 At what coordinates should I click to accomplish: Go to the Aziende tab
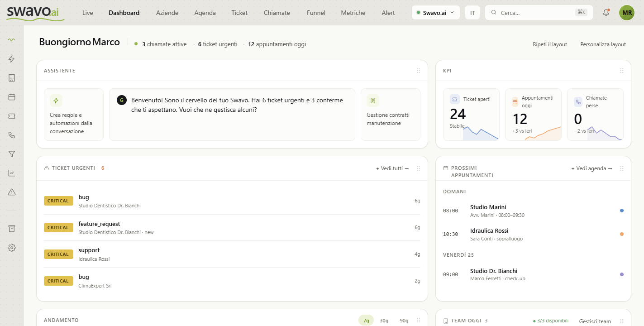(x=167, y=13)
